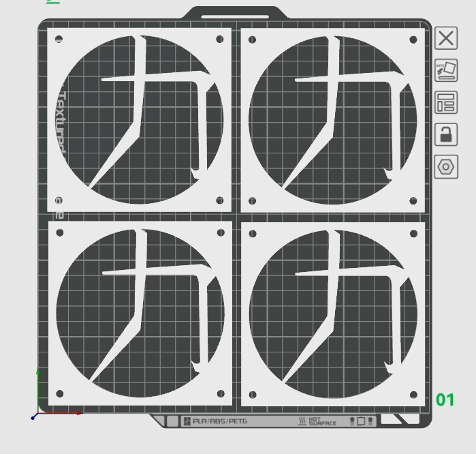Select the top-left fan grille model

point(140,120)
